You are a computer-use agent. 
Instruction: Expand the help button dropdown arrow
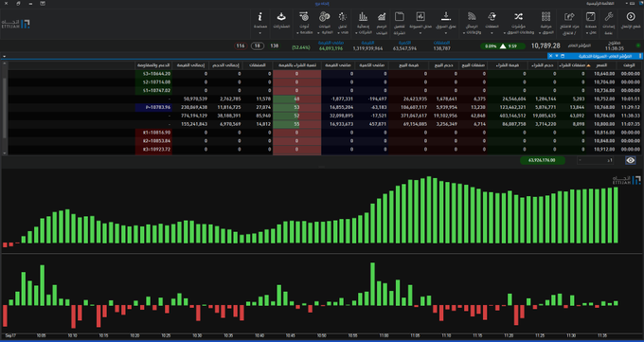pos(260,32)
